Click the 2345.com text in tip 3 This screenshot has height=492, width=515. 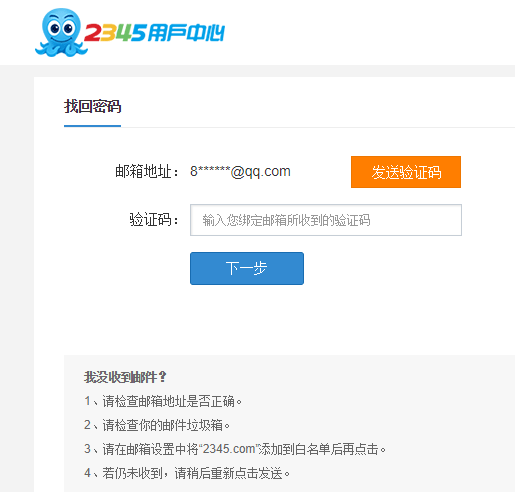[229, 449]
